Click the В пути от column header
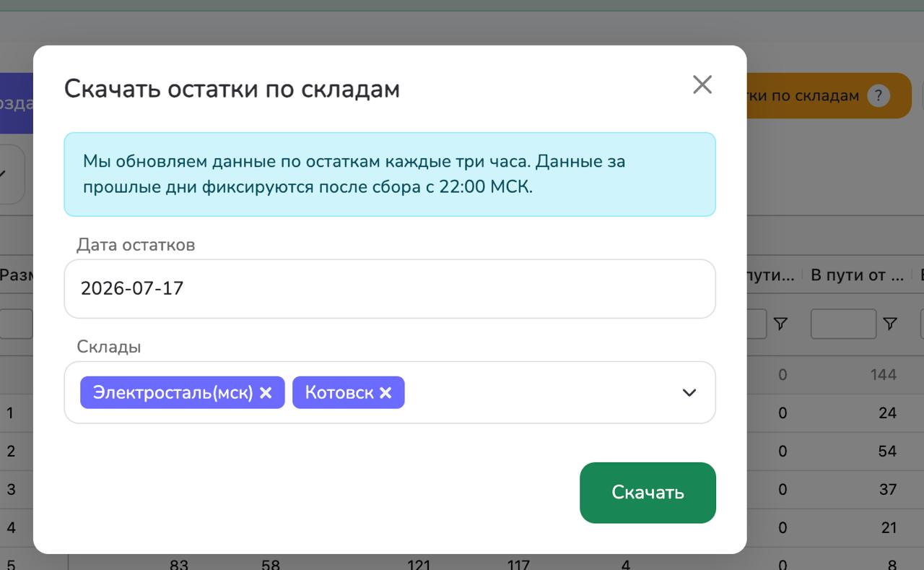 coord(857,275)
